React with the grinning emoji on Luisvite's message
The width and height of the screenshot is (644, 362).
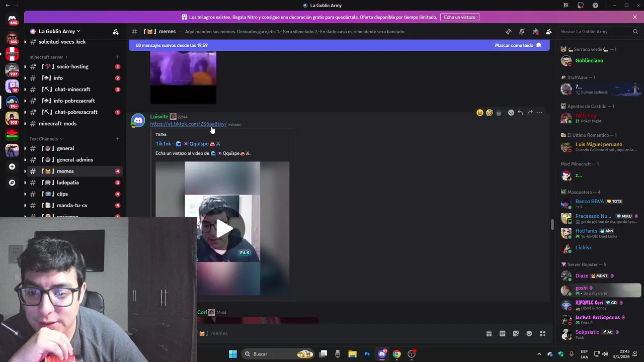point(480,113)
